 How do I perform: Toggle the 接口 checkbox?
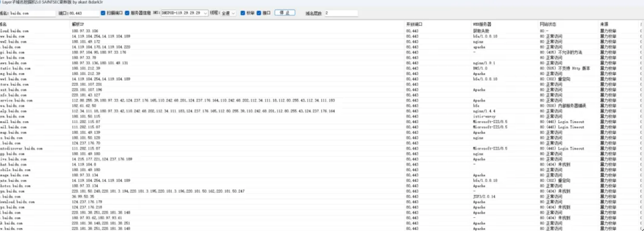click(x=259, y=13)
